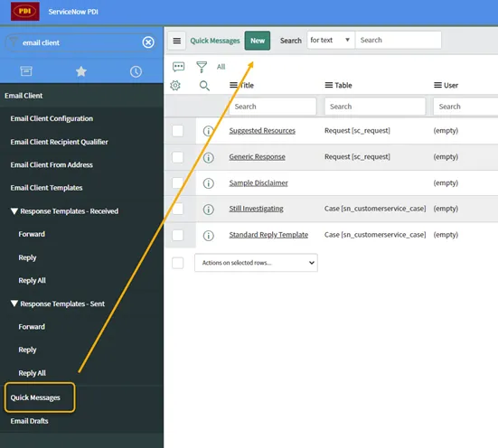The height and width of the screenshot is (448, 498).
Task: Select the Still Investigating row checkbox
Action: [177, 209]
